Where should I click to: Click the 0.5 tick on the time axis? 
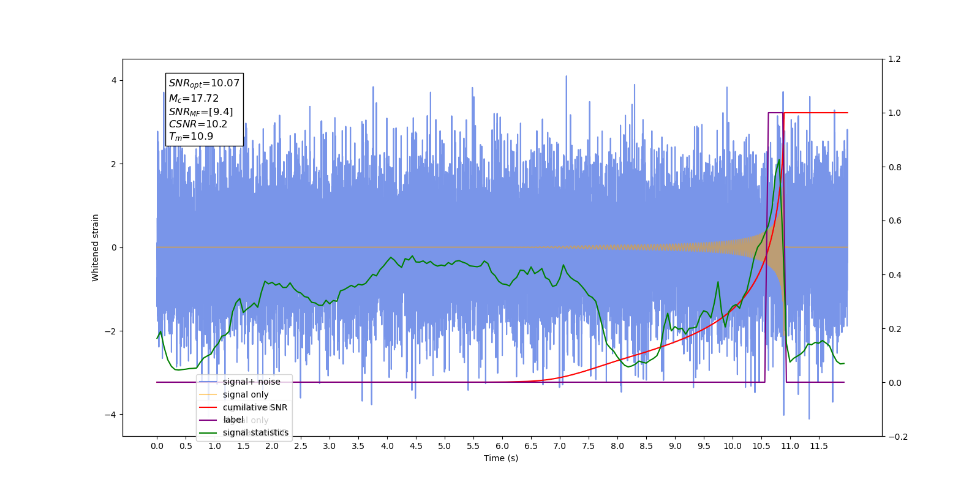[x=186, y=446]
